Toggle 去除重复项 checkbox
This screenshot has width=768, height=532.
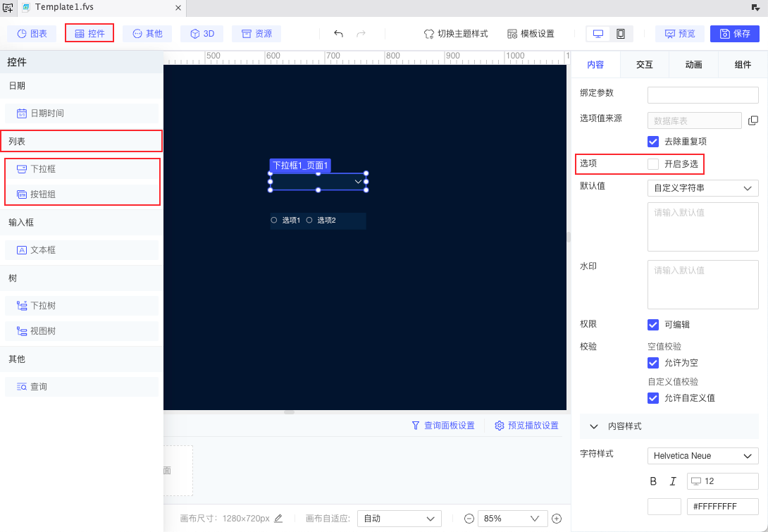coord(653,142)
